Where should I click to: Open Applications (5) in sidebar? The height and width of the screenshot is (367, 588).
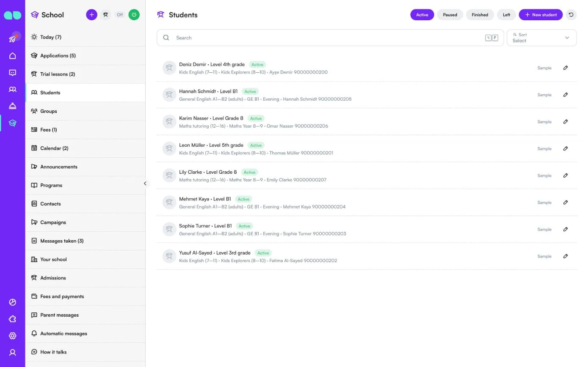click(x=85, y=56)
